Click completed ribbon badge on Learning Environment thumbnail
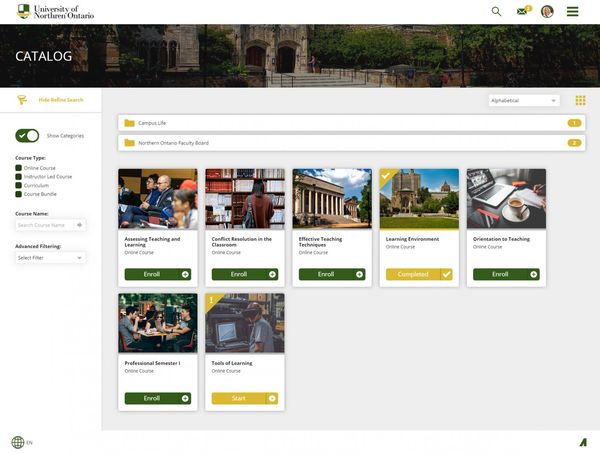The height and width of the screenshot is (454, 600). 386,176
